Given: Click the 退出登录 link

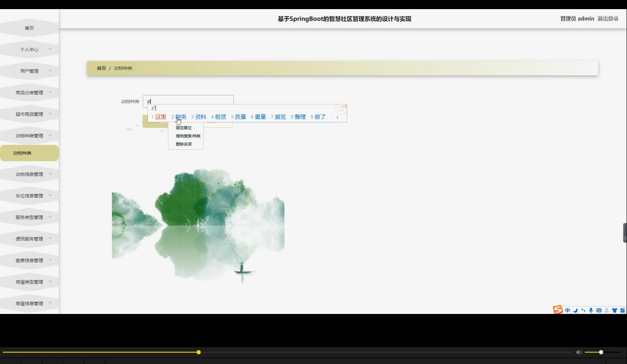Looking at the screenshot, I should point(608,19).
